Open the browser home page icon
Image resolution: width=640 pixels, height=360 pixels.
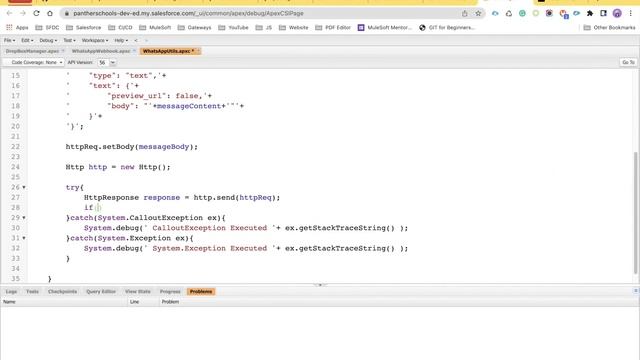[50, 13]
